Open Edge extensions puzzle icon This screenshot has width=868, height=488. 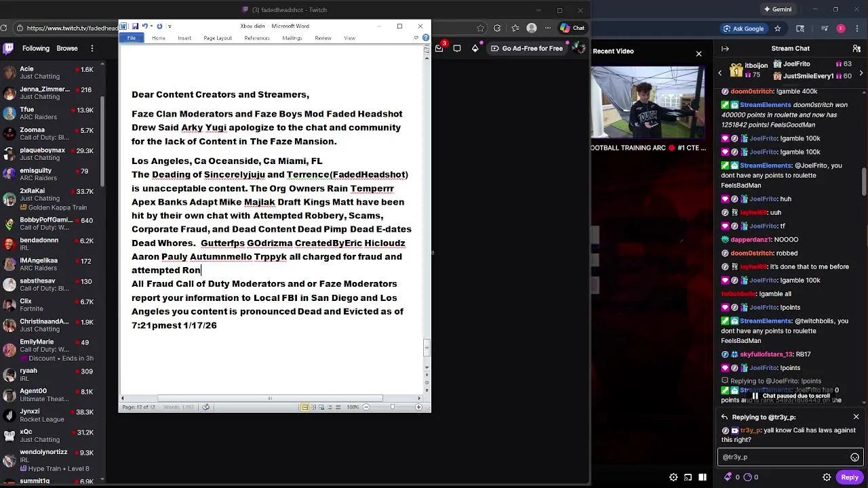[x=497, y=28]
